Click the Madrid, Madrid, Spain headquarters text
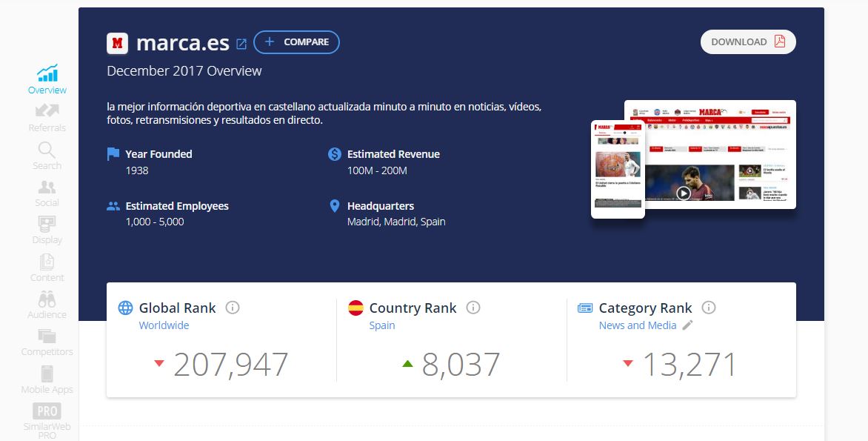Screen dimensions: 868x441 click(396, 222)
